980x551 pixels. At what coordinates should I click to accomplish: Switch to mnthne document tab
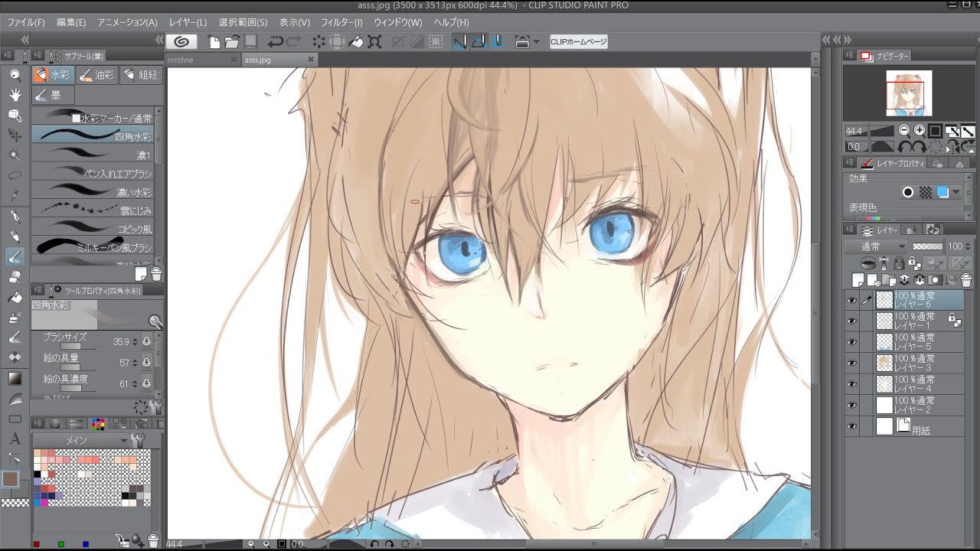click(203, 60)
